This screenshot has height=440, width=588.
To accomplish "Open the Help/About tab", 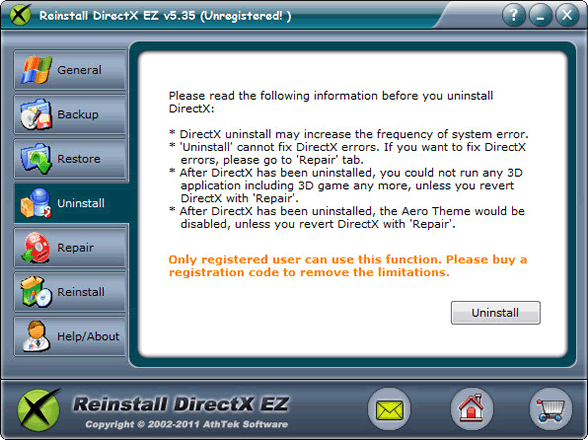I will click(x=70, y=336).
